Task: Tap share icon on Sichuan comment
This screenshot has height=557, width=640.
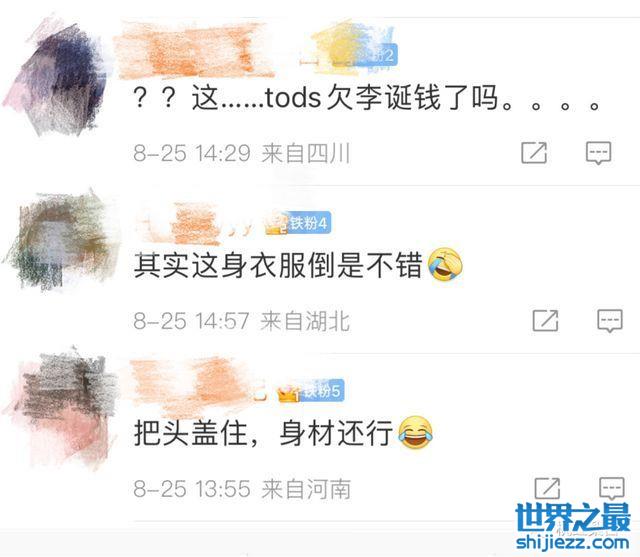Action: coord(534,153)
